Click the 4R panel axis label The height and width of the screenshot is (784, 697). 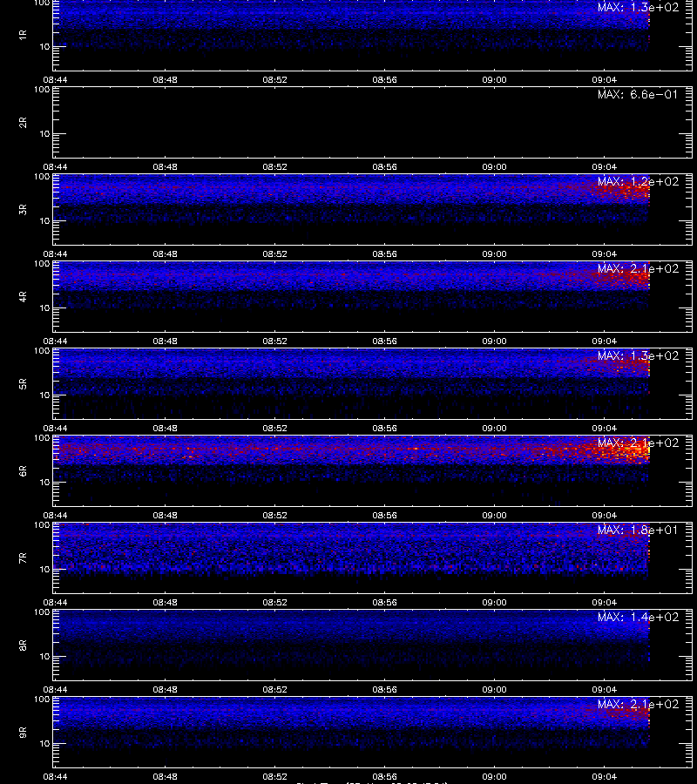23,296
